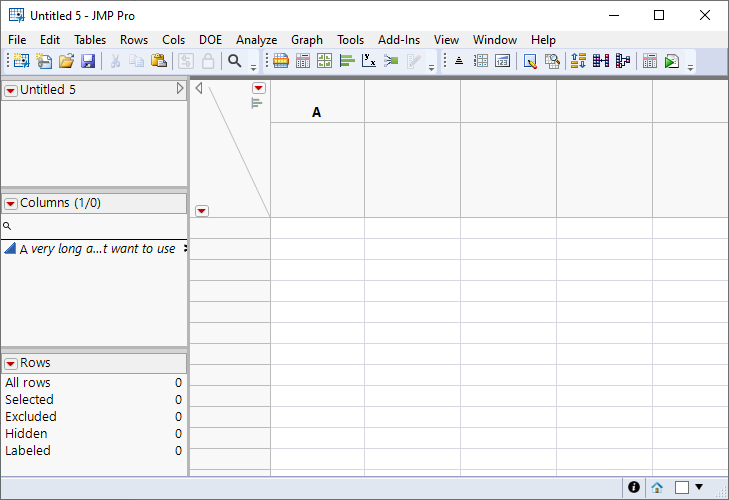Open Columns (1/0) red triangle menu
The image size is (729, 500).
pyautogui.click(x=11, y=204)
